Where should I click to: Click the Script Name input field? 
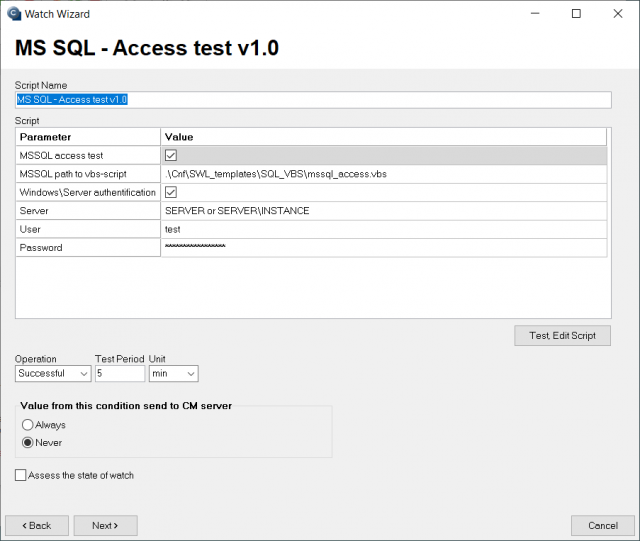pos(313,100)
